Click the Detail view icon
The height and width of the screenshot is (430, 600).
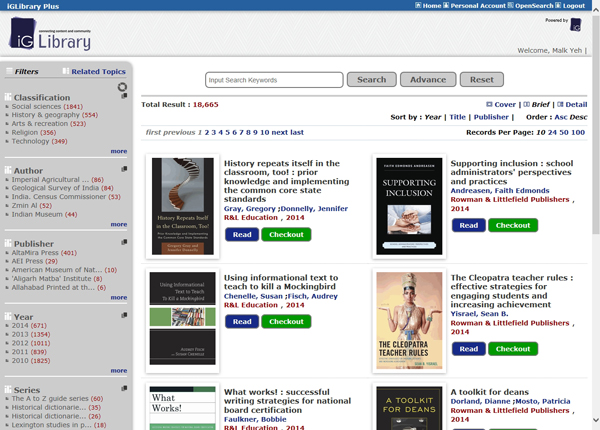(x=560, y=104)
